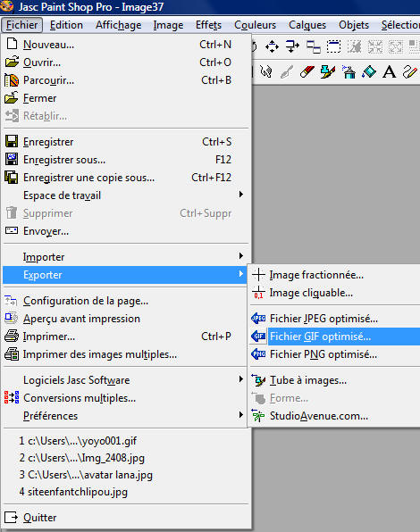Click the Mover cross-arrows tool
420x532 pixels.
[272, 46]
